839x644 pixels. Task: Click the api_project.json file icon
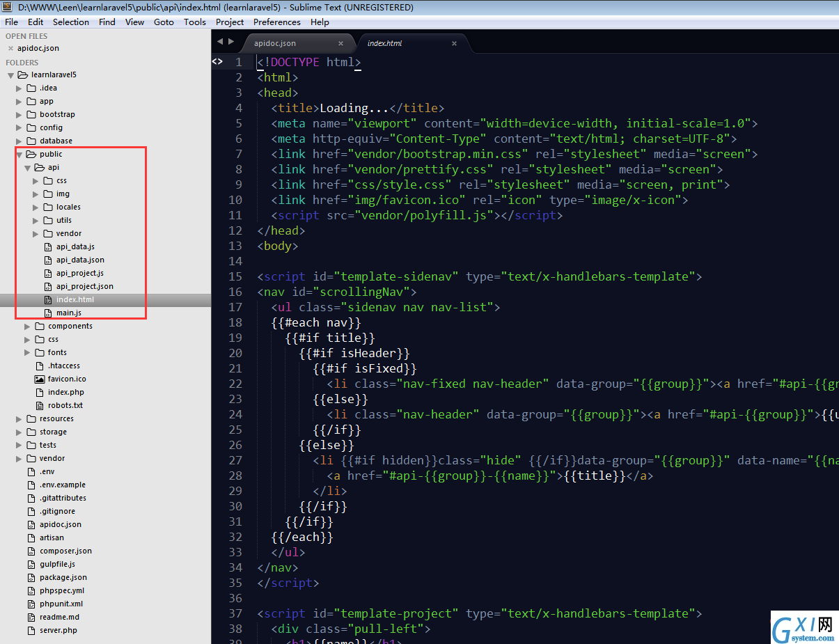tap(48, 286)
